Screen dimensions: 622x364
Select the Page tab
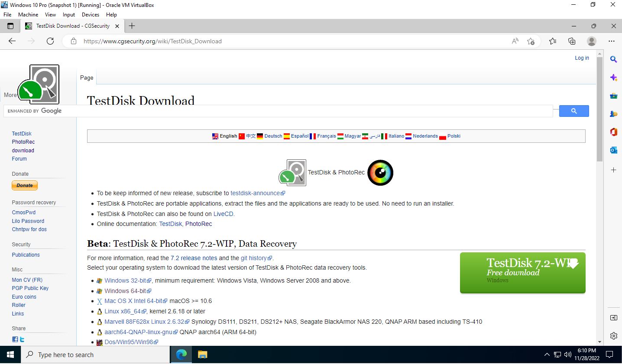(87, 77)
